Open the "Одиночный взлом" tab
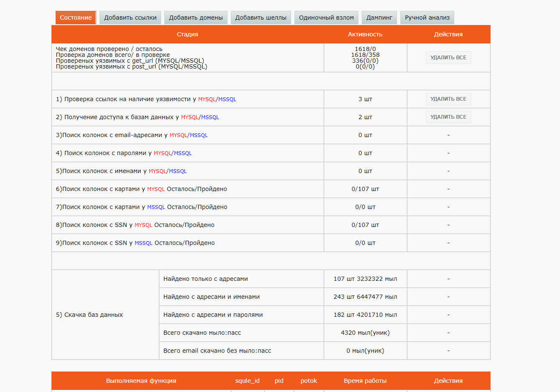Viewport: 560px width, 392px height. coord(326,18)
